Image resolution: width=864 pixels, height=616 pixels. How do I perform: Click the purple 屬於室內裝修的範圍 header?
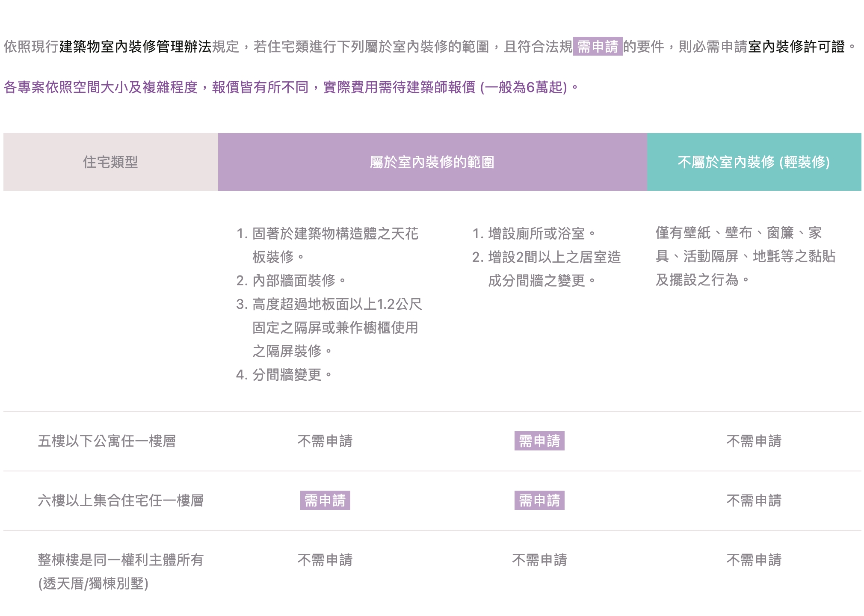pos(432,162)
